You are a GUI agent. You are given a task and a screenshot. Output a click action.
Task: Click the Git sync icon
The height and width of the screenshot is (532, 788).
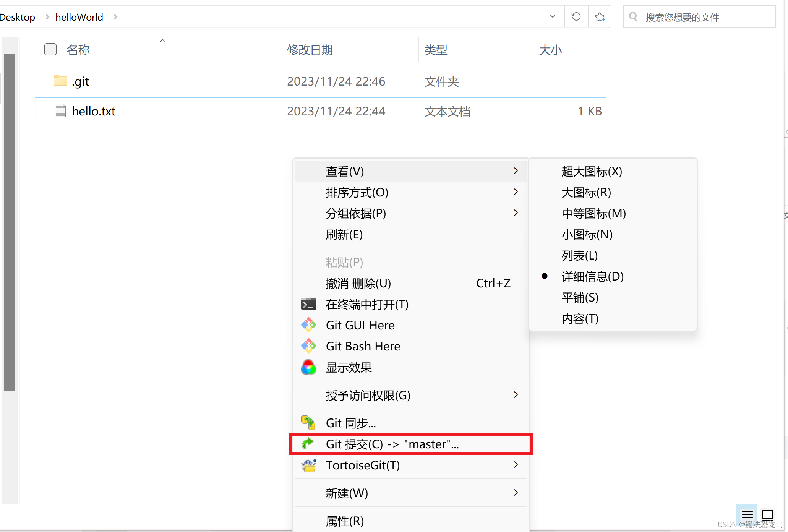(x=308, y=423)
